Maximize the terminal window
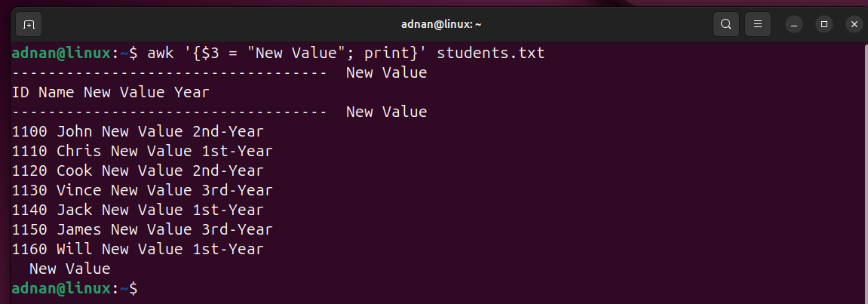 tap(824, 24)
